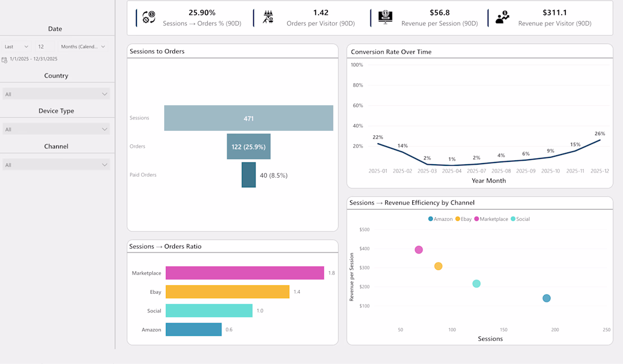The image size is (623, 364).
Task: Click the Revenue per Visitor person icon
Action: click(502, 17)
